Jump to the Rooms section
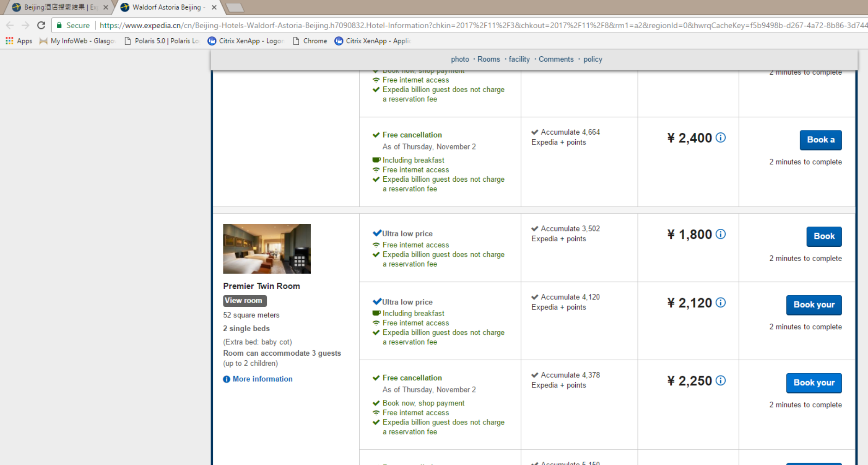This screenshot has width=868, height=465. (488, 59)
